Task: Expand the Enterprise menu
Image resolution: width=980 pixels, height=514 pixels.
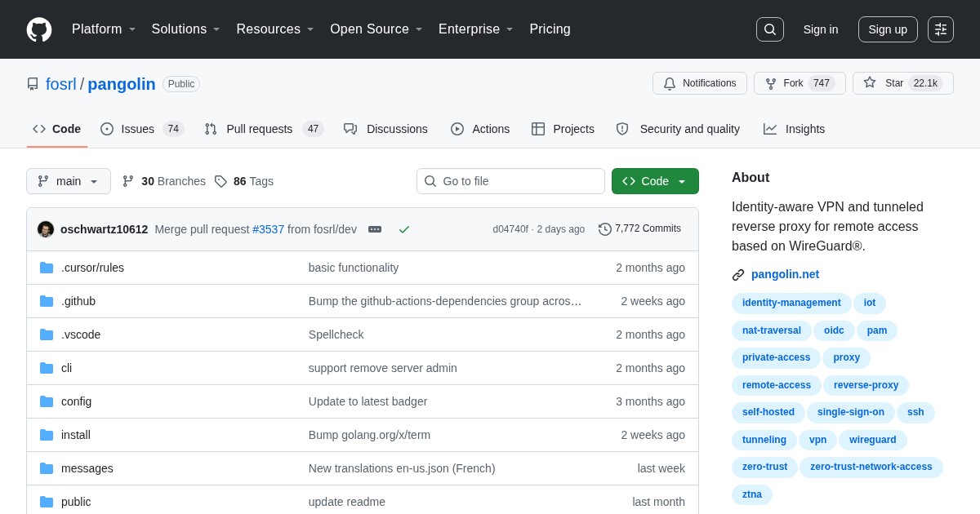Action: [x=476, y=29]
